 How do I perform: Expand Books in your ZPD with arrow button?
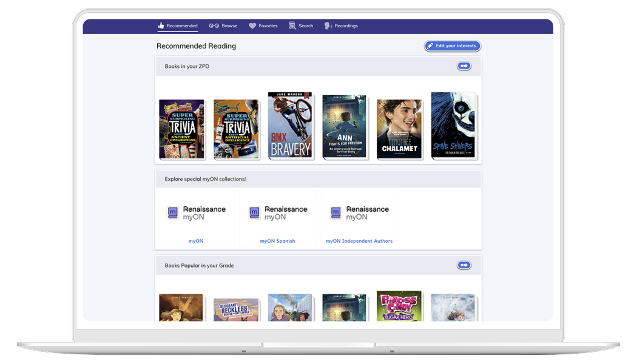[x=464, y=66]
